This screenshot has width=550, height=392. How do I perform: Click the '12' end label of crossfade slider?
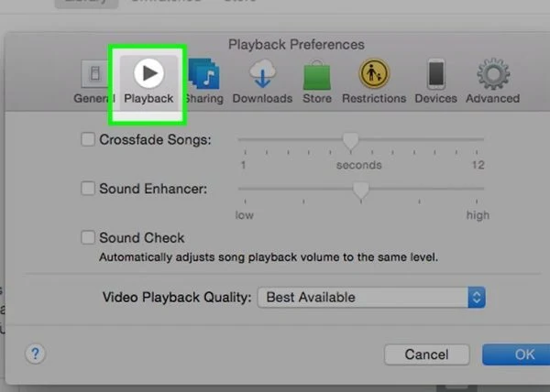click(478, 165)
